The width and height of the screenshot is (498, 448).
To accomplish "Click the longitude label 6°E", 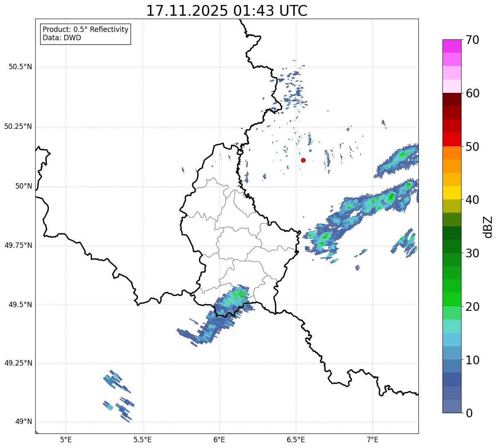I will (x=219, y=439).
